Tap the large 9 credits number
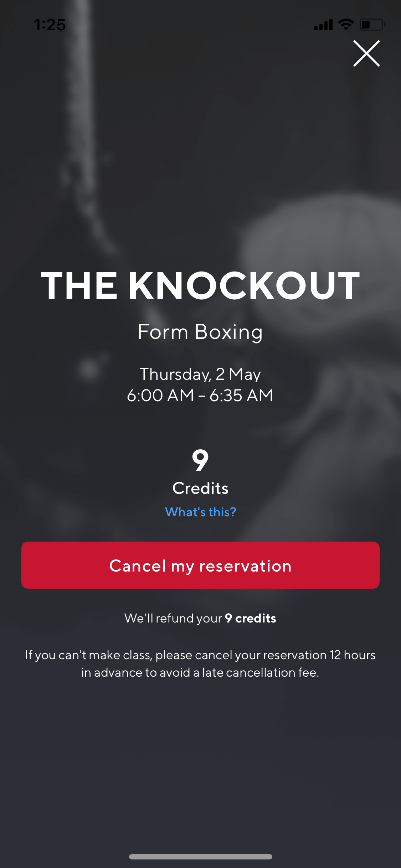The image size is (401, 868). coord(200,460)
